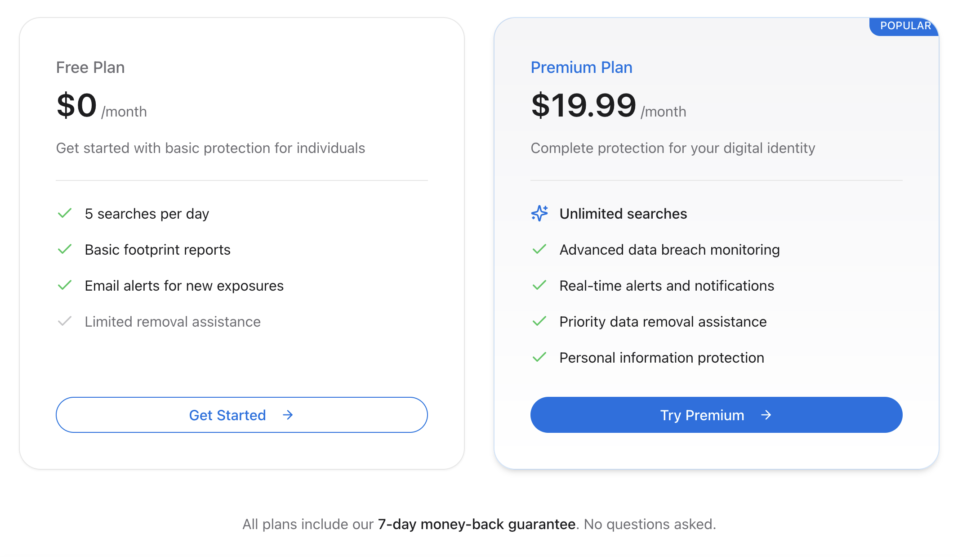
Task: Click the checkmark beside Email alerts for new exposures
Action: [65, 285]
